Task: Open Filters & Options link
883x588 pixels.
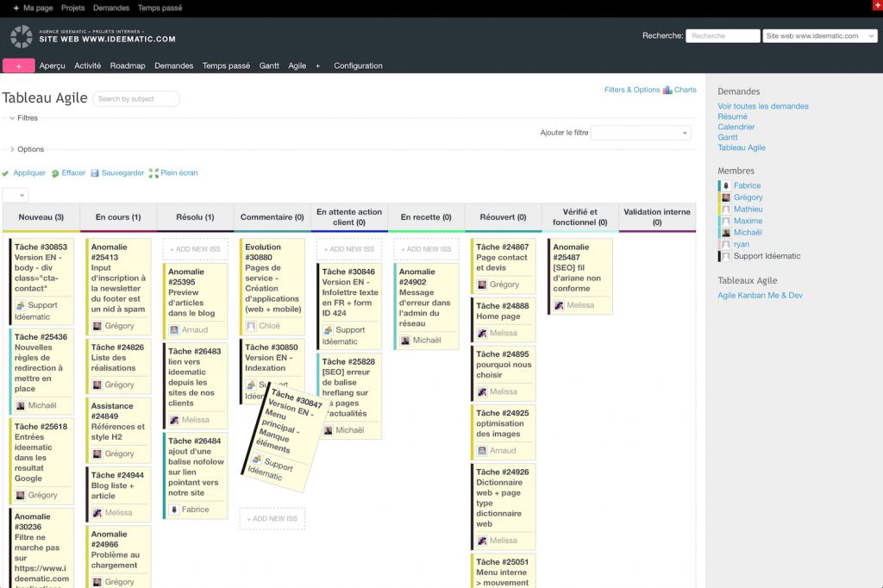Action: (632, 91)
